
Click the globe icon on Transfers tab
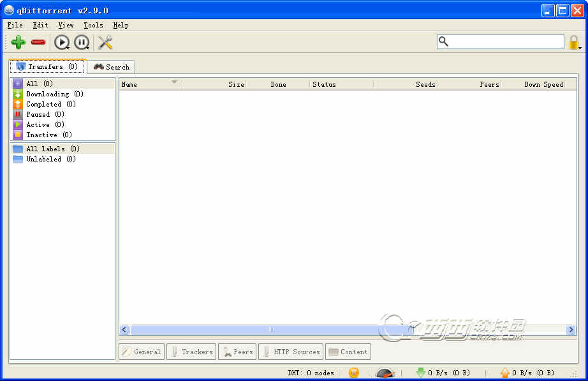click(21, 66)
